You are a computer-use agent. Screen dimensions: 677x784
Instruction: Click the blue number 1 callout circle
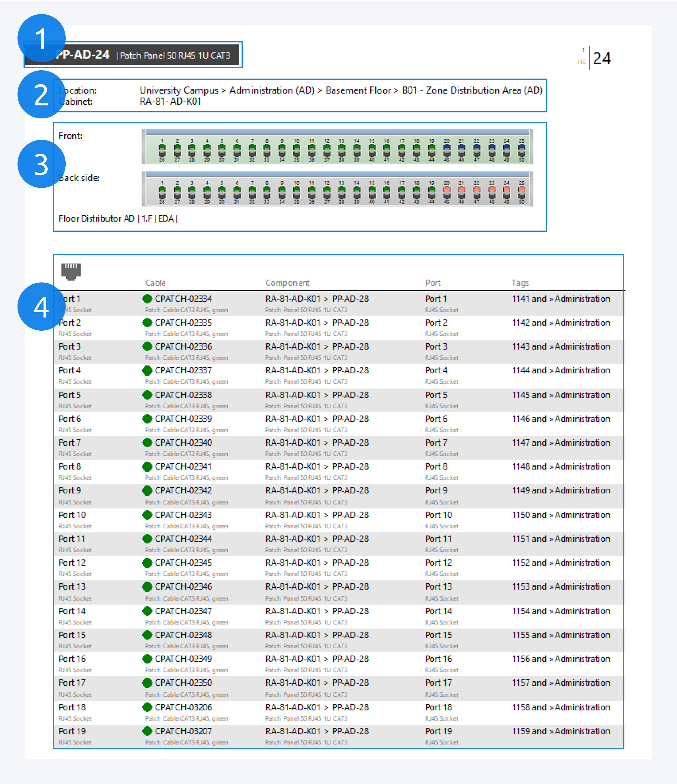[41, 38]
